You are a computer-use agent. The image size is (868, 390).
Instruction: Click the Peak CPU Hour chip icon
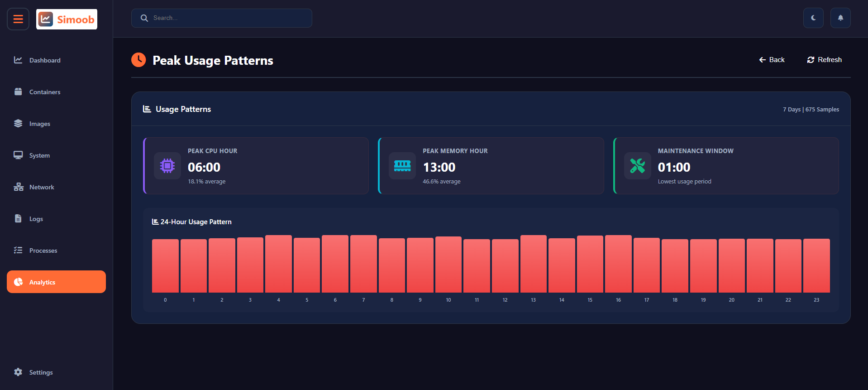pyautogui.click(x=167, y=166)
